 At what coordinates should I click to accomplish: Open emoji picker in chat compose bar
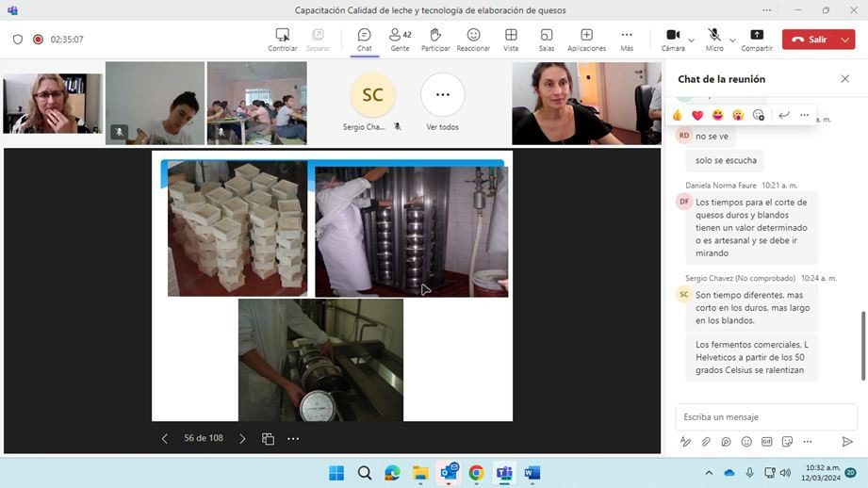coord(746,442)
